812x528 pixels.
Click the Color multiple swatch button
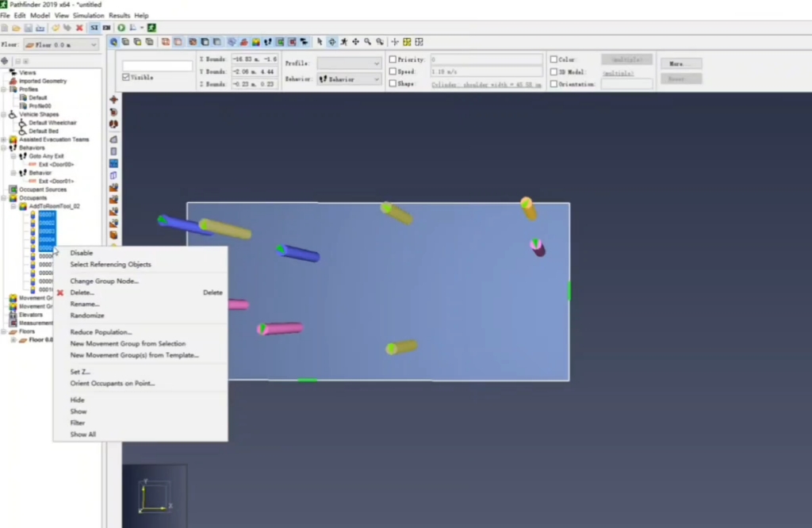[x=626, y=59]
